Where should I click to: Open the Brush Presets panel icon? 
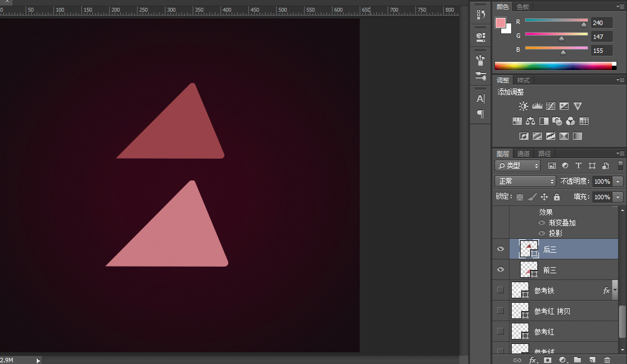coord(481,60)
